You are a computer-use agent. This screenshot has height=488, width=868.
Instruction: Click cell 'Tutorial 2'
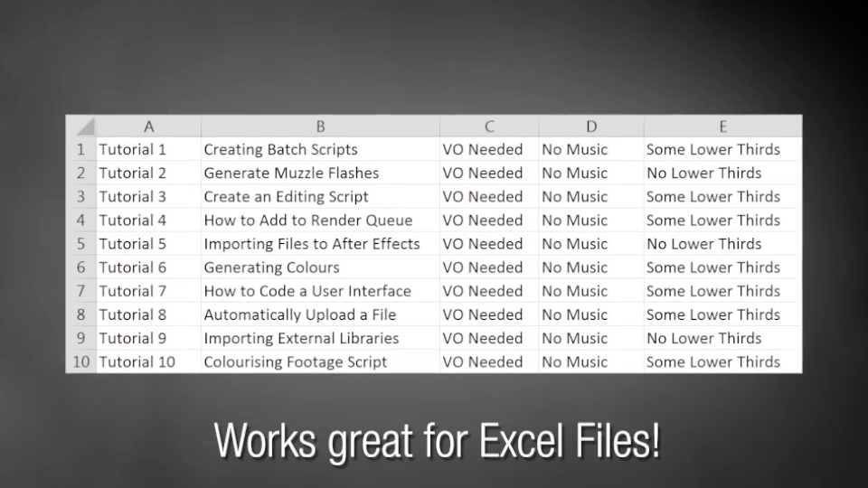coord(149,174)
